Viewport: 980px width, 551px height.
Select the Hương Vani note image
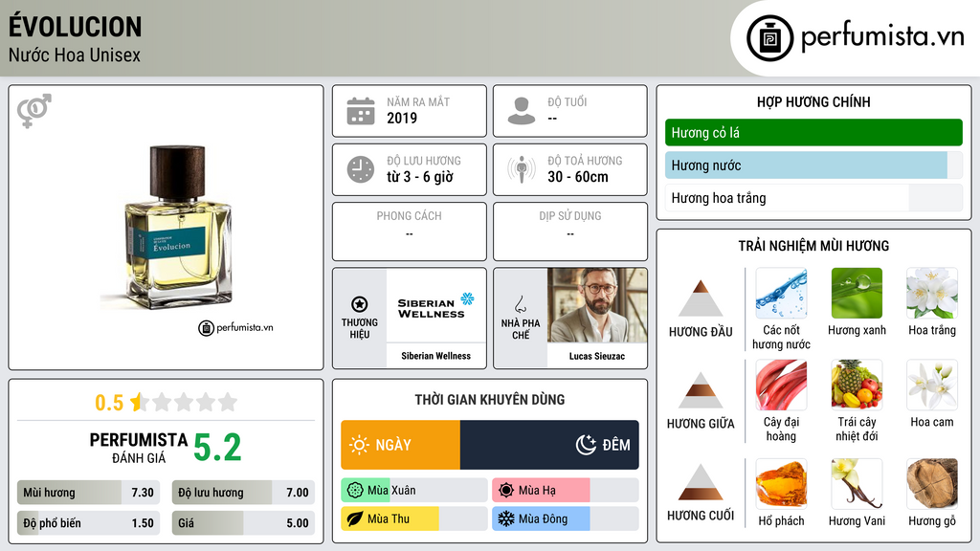coord(857,484)
